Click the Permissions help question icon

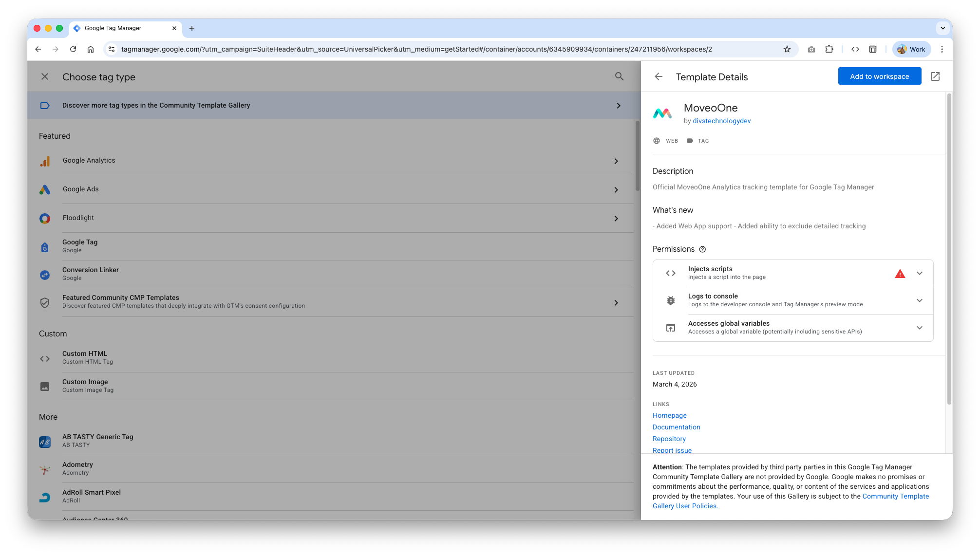coord(702,249)
